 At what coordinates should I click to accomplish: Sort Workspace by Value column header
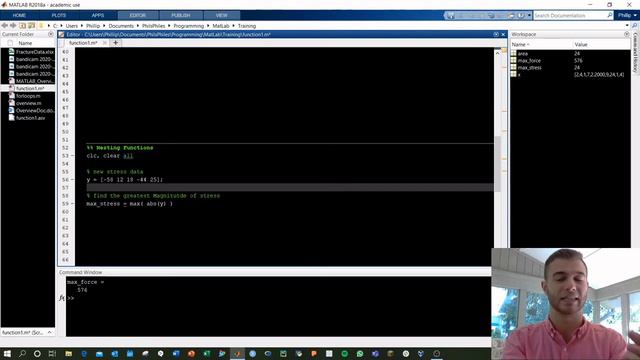[581, 44]
